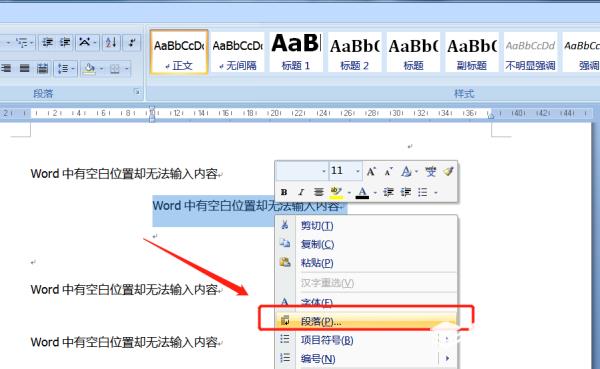
Task: Open the font size 11 dropdown
Action: (358, 171)
